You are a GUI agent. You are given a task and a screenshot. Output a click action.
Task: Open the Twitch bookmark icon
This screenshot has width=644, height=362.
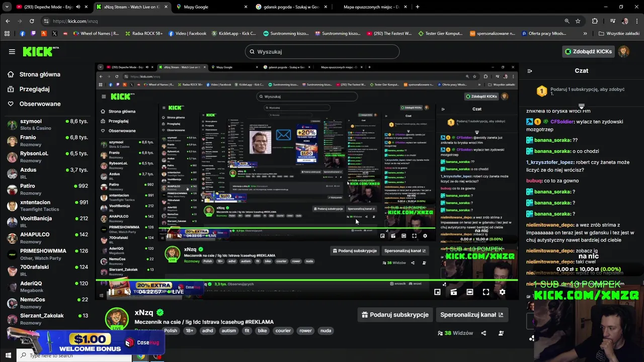tap(33, 34)
